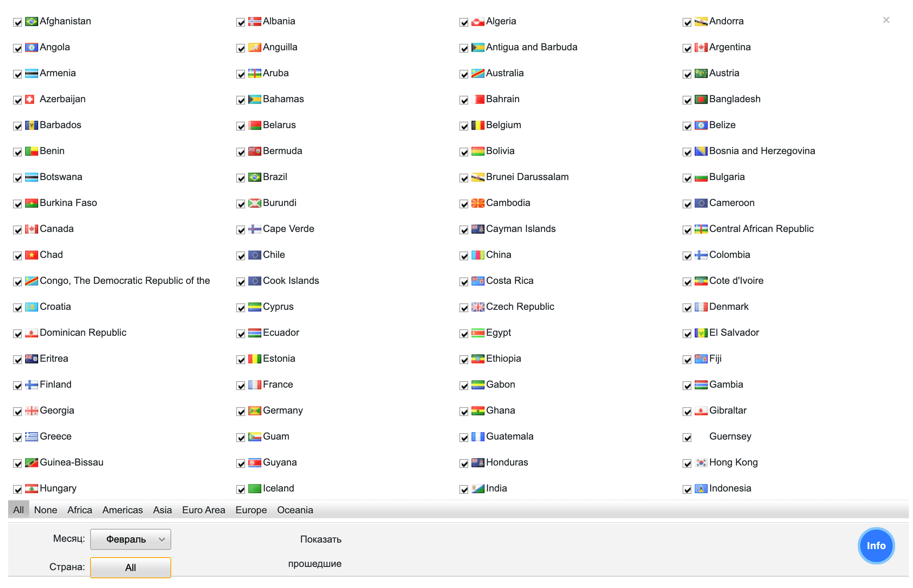The height and width of the screenshot is (588, 913).
Task: Close the country list with the X
Action: point(886,20)
